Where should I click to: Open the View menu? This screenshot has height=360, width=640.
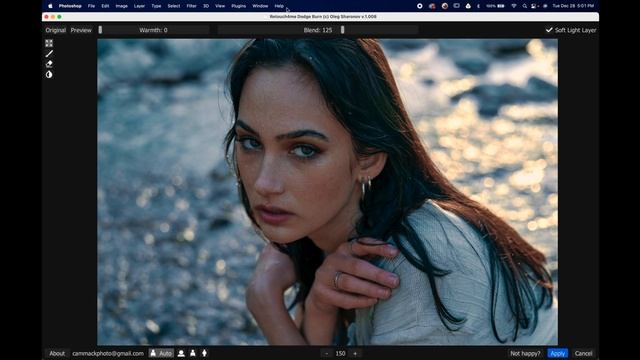[x=220, y=6]
